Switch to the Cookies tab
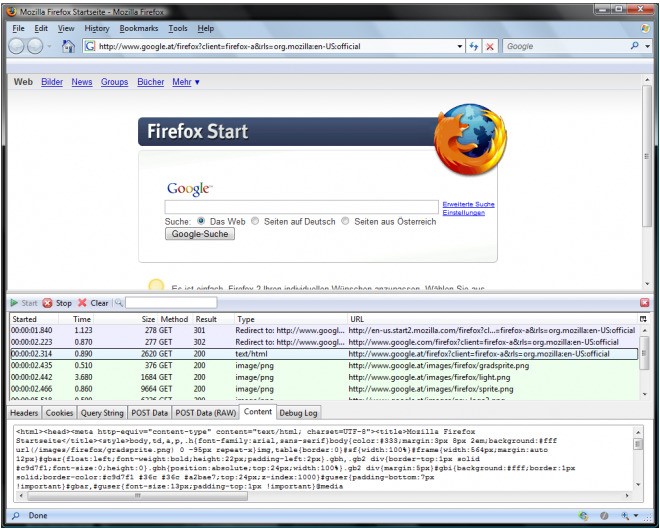 coord(59,413)
